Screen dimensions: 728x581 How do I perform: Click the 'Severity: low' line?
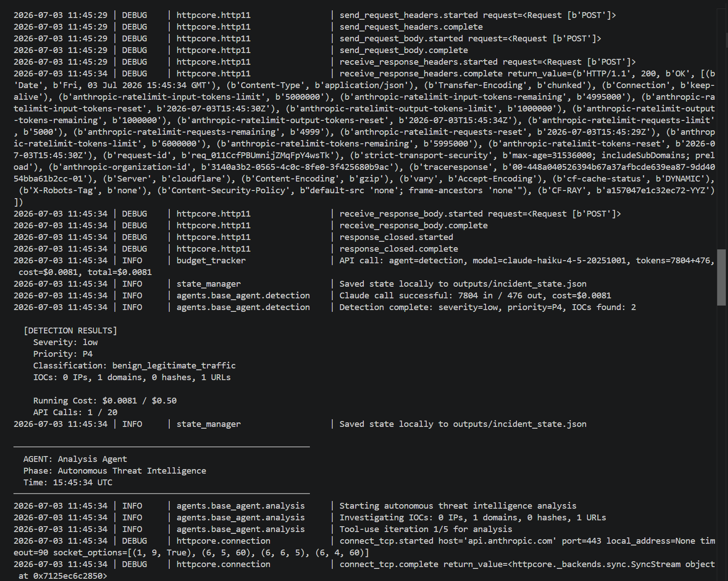pyautogui.click(x=65, y=342)
